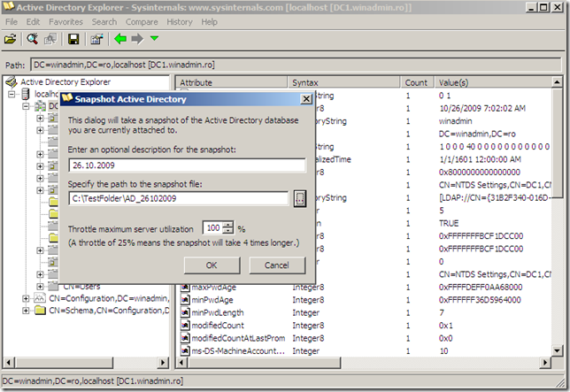
Task: Click the Open/Connect folder toolbar icon
Action: tap(11, 39)
